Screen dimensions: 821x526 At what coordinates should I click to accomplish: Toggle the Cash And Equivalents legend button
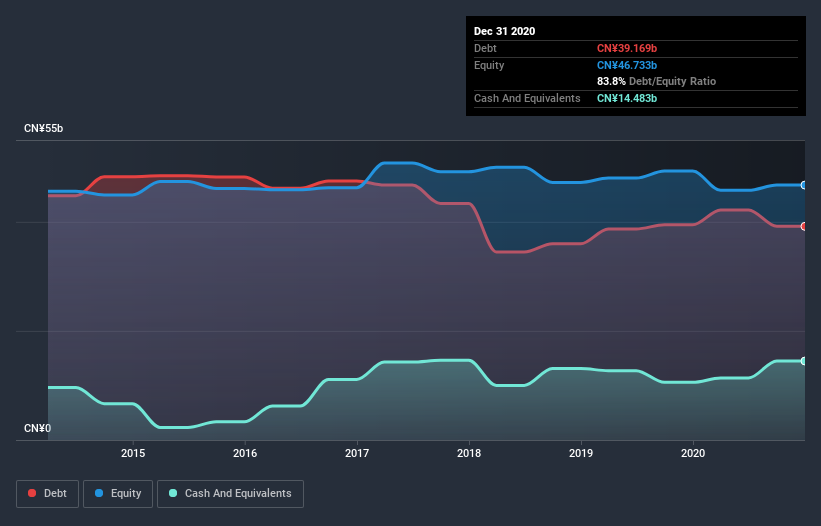tap(230, 494)
